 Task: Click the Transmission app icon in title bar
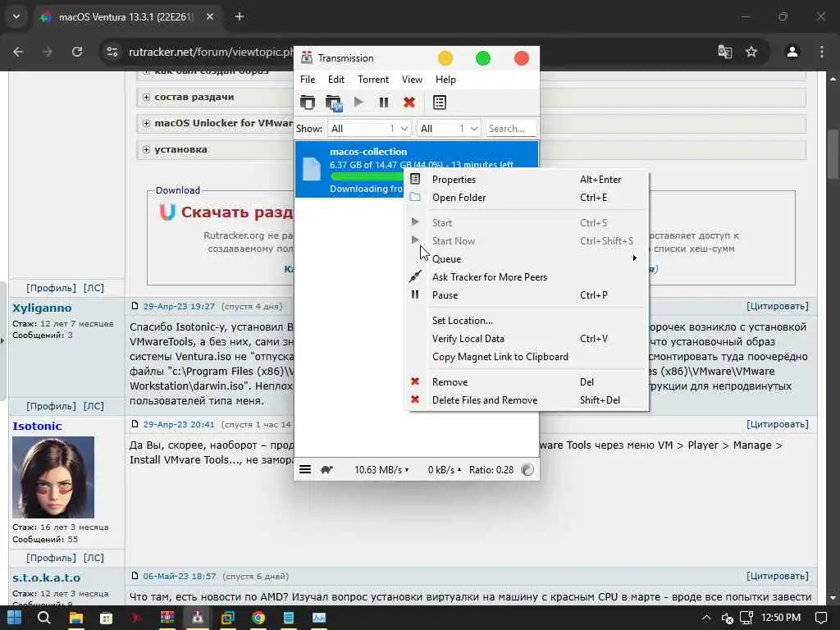(x=307, y=58)
